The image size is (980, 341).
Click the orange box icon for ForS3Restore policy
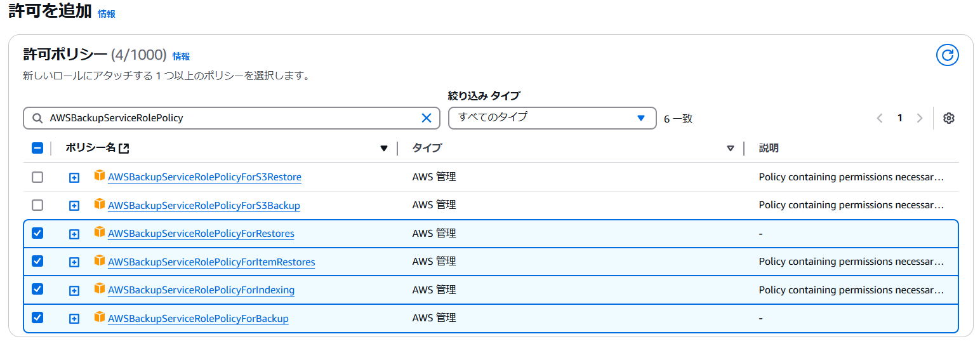tap(99, 176)
